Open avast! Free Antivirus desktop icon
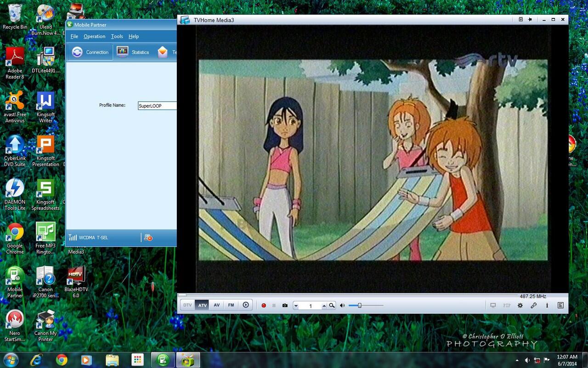Viewport: 588px width, 368px height. (x=15, y=107)
